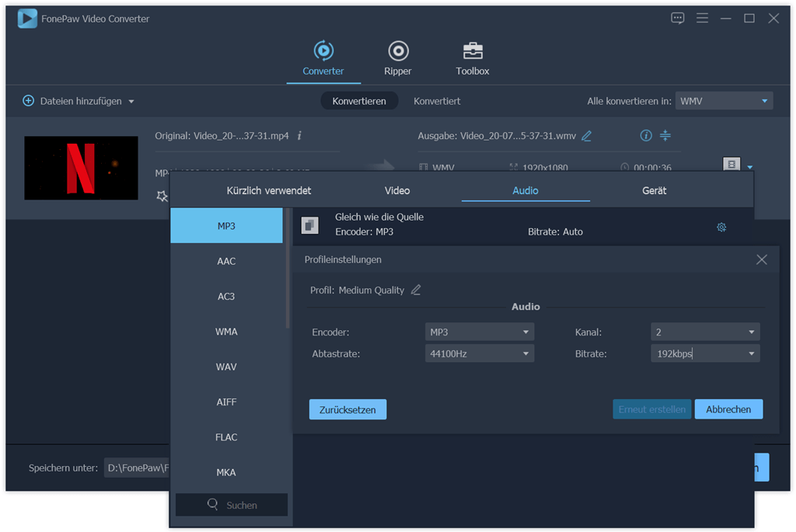Open the Kanal dropdown

pyautogui.click(x=705, y=332)
